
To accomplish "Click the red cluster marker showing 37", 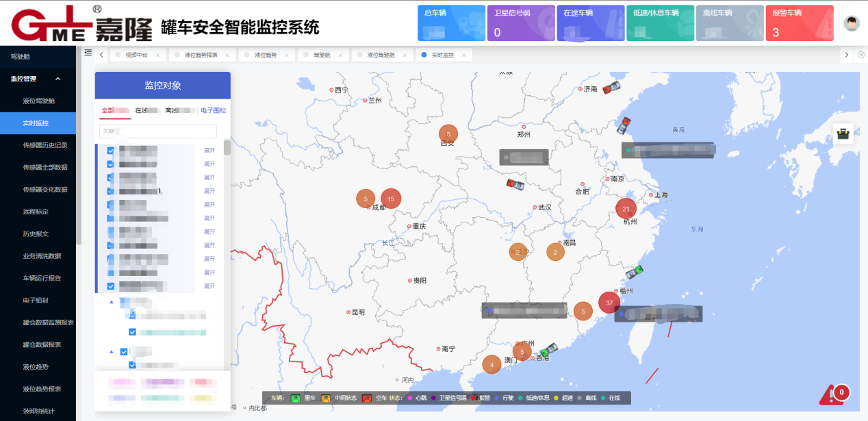I will click(x=609, y=303).
